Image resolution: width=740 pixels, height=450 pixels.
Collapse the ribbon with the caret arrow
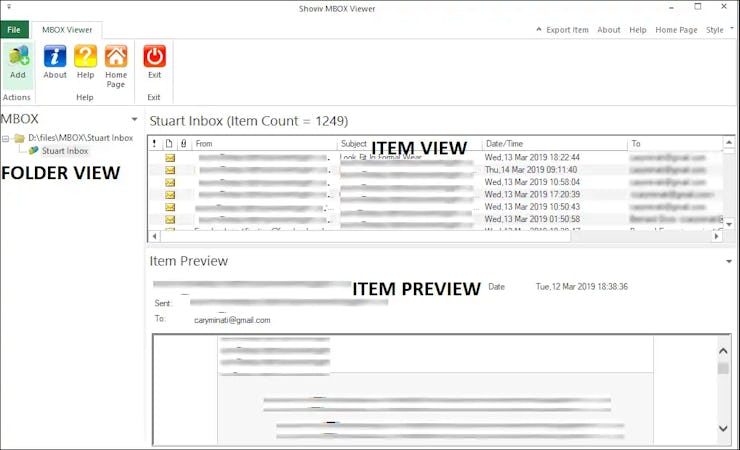click(538, 29)
